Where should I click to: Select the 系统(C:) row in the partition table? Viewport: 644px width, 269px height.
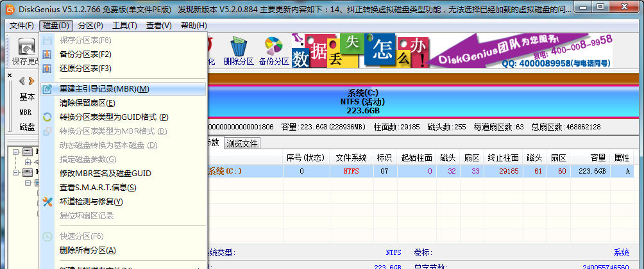[421, 171]
